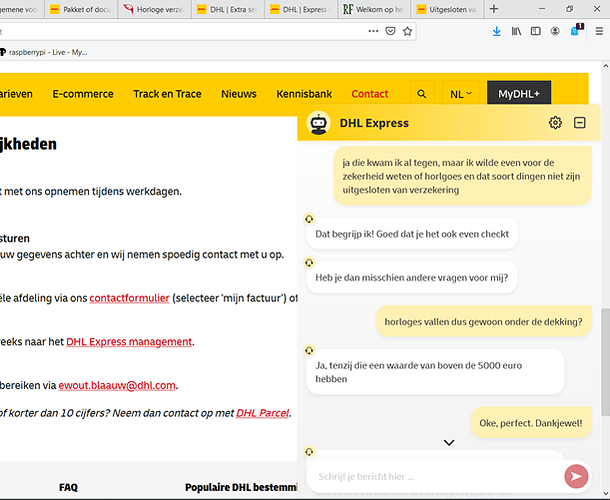
Task: Click the DHL site search magnifier
Action: click(x=422, y=94)
